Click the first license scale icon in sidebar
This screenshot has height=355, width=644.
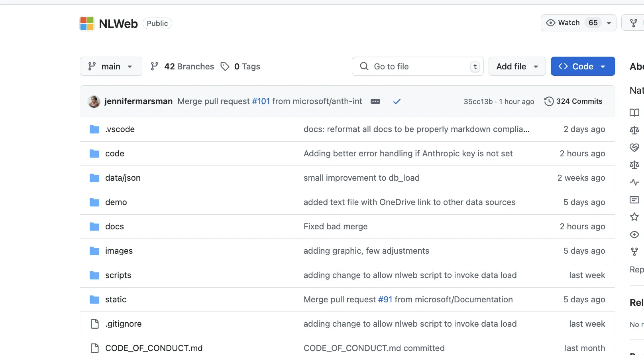click(x=634, y=130)
